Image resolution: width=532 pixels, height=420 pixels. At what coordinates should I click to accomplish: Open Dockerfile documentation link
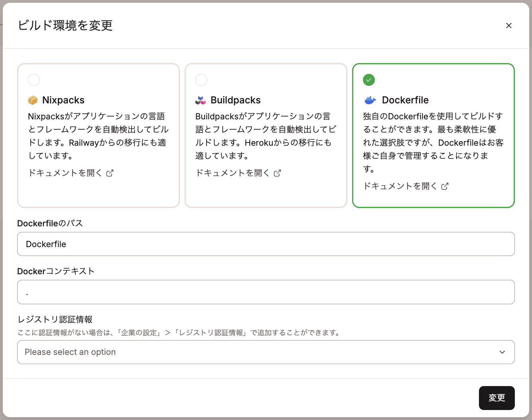tap(400, 186)
